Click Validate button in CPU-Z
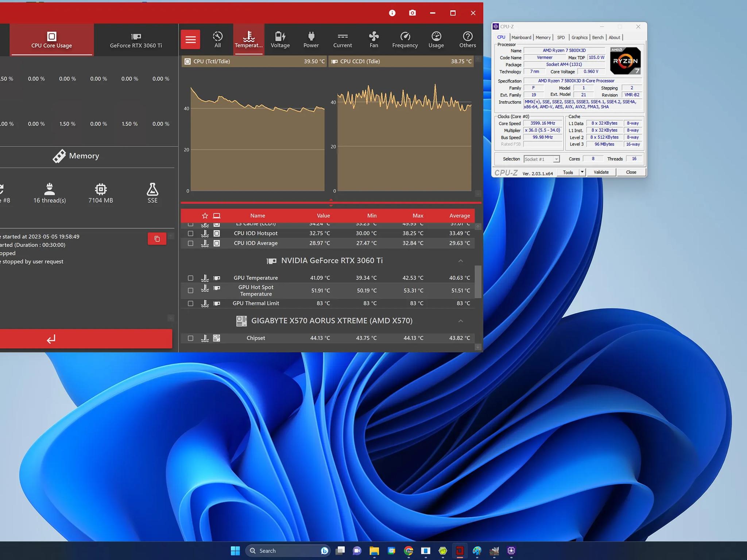 [601, 172]
